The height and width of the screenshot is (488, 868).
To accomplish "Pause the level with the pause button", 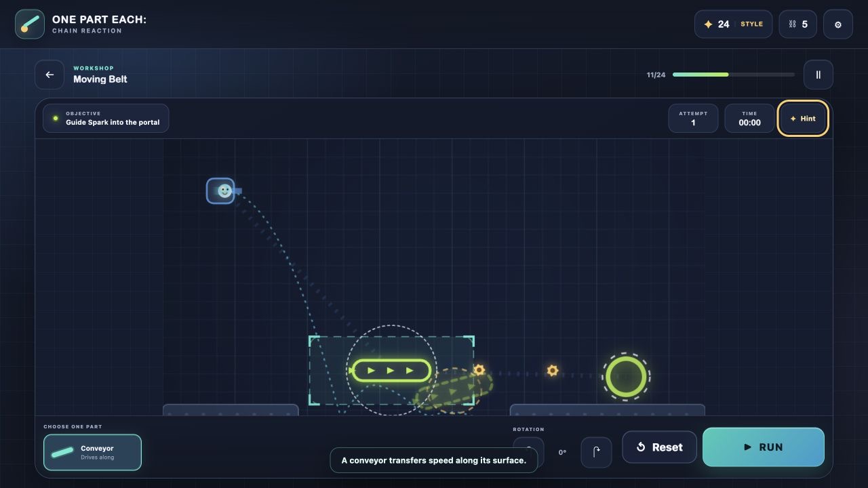I will [818, 75].
